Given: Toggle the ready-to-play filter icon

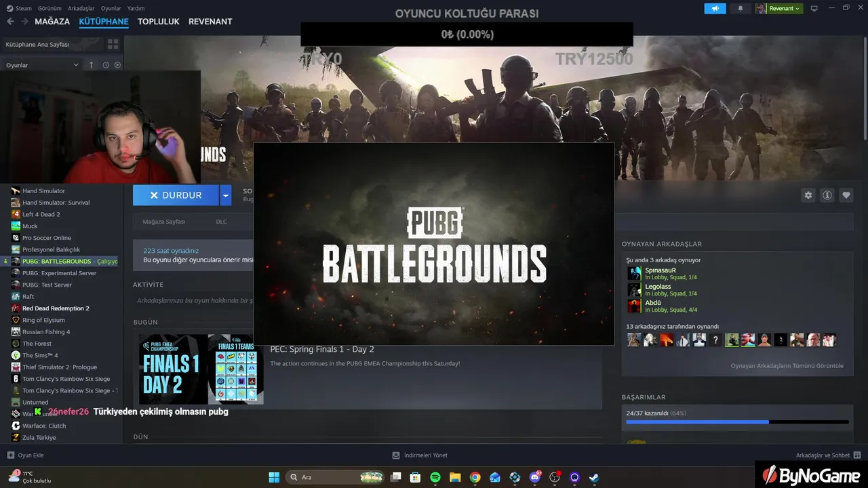Looking at the screenshot, I should (117, 65).
